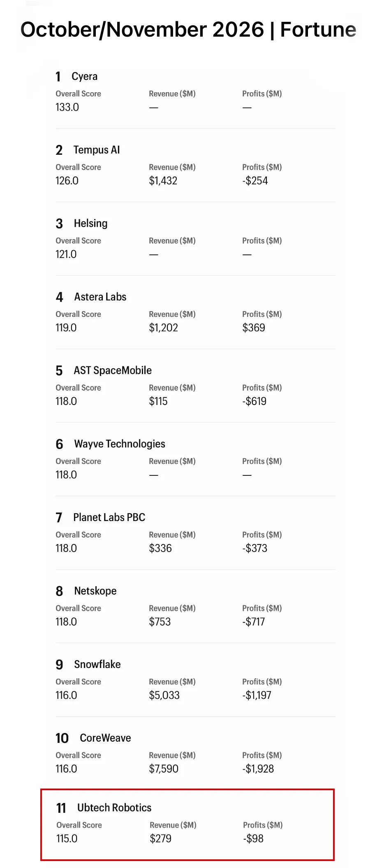Image resolution: width=375 pixels, height=868 pixels.
Task: Click Tempus AI revenue value $1,432
Action: (x=163, y=181)
